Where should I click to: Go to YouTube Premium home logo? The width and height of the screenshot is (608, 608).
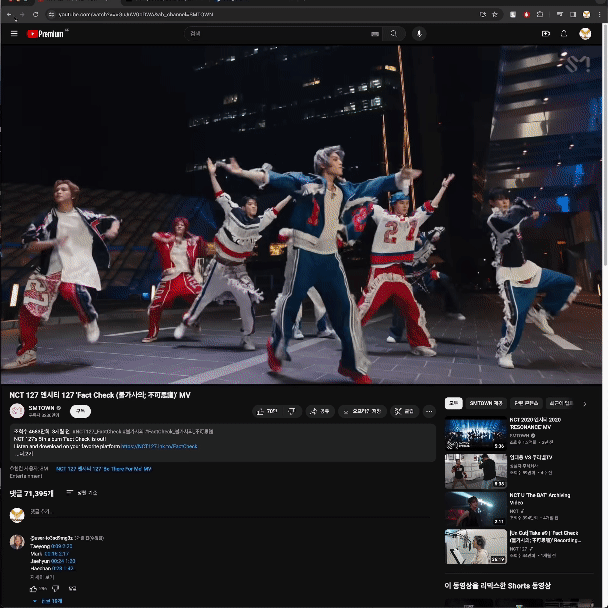pyautogui.click(x=45, y=34)
